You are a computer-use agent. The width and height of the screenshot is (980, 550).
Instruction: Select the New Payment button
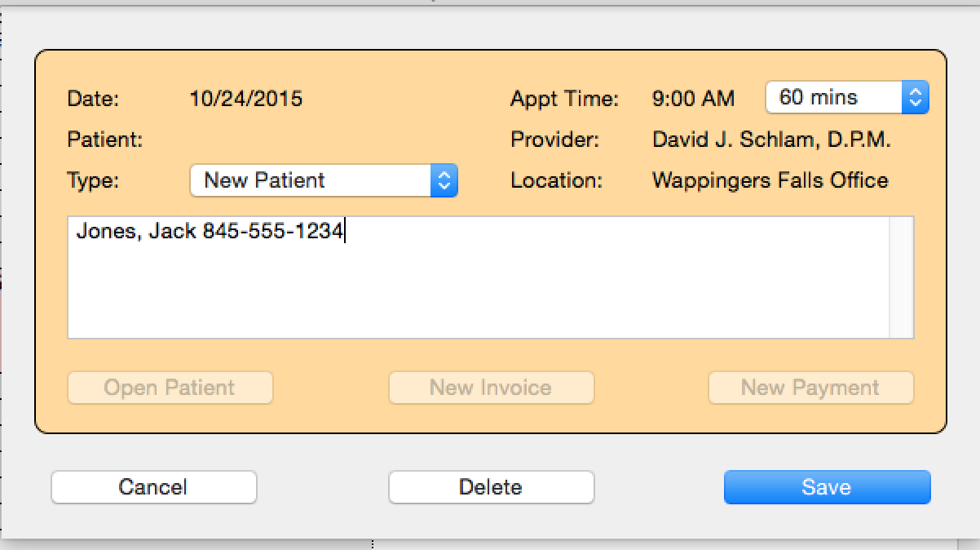tap(810, 388)
